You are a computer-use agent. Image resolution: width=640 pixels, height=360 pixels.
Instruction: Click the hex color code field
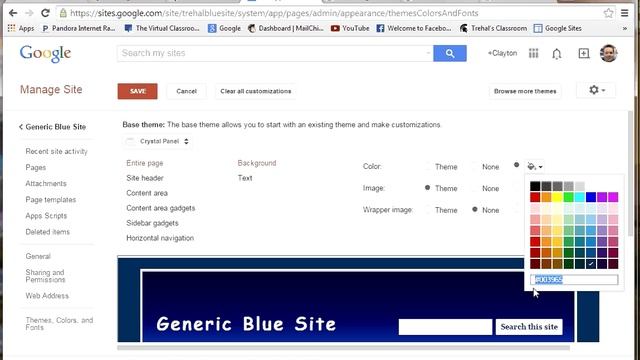574,280
